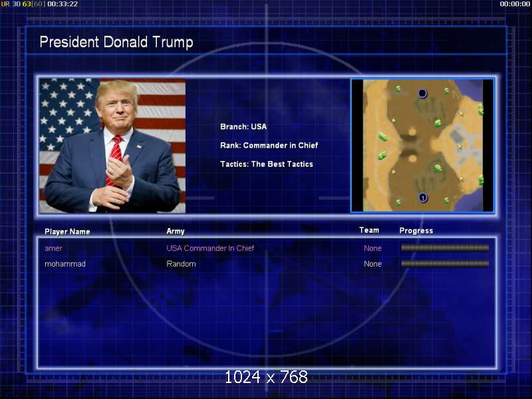Select start position marker numbered 1 on map
The height and width of the screenshot is (399, 532).
[423, 198]
